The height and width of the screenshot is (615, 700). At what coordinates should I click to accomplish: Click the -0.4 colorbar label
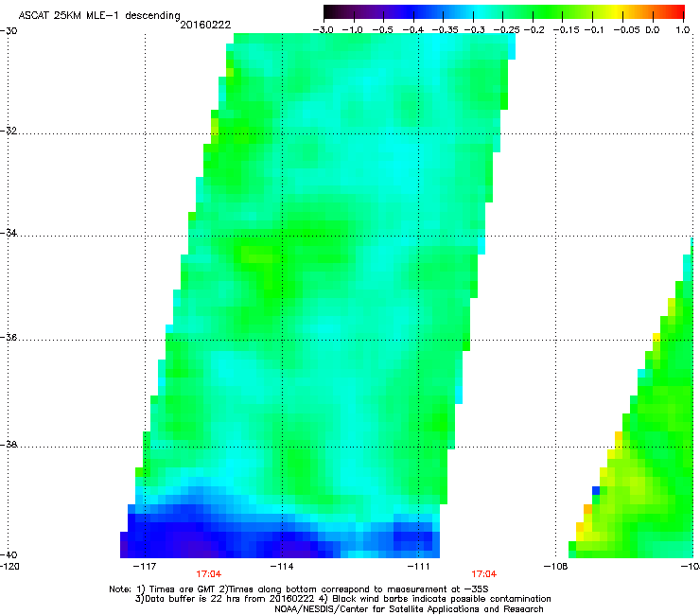[x=413, y=30]
